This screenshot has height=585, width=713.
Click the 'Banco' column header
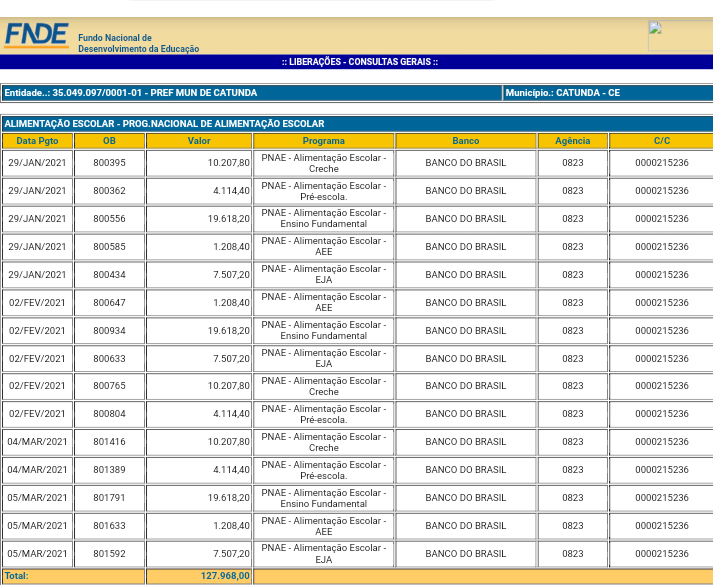point(466,141)
